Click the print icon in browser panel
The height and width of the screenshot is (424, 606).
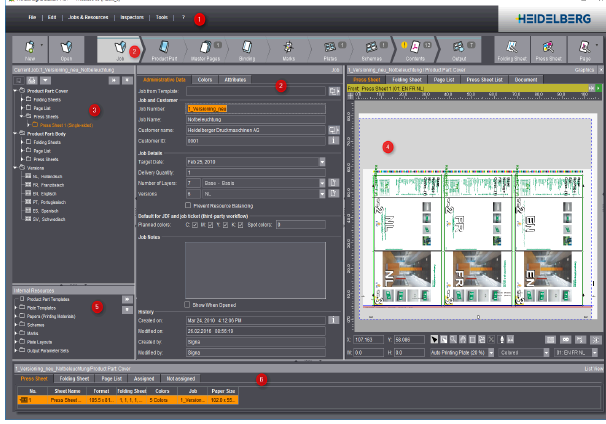coord(32,80)
